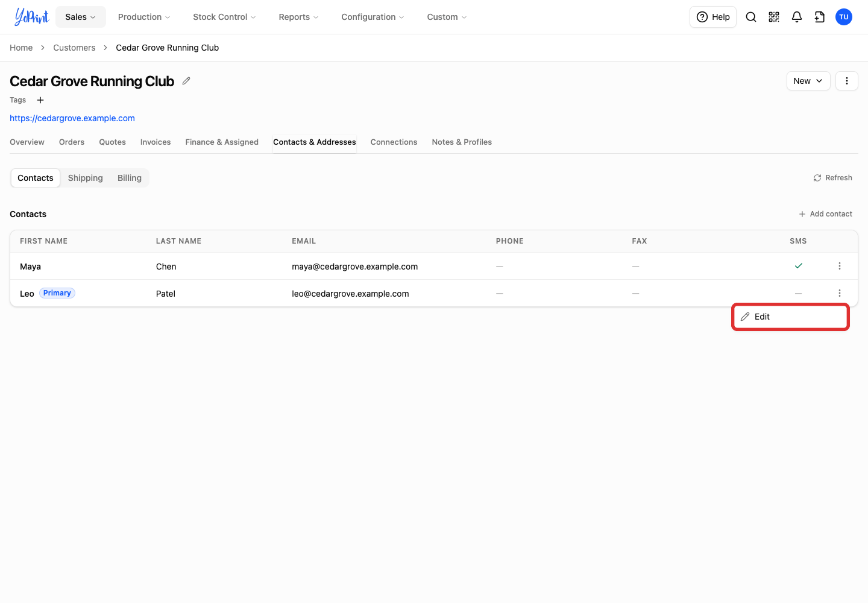Add a tag with the plus icon

pos(40,100)
